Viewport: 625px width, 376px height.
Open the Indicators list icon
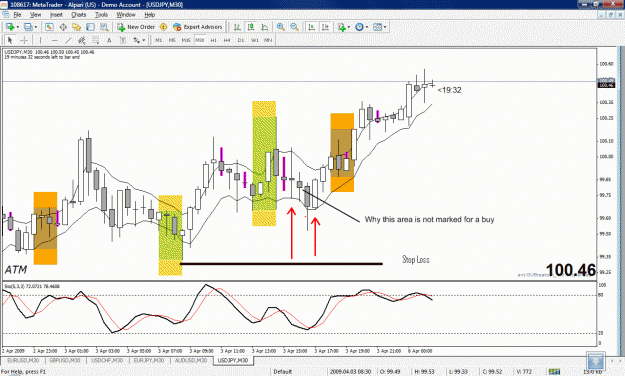(342, 27)
